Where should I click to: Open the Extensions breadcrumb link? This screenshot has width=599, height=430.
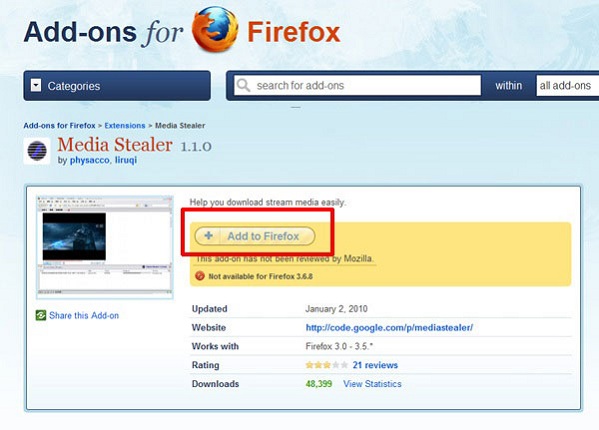[x=125, y=126]
